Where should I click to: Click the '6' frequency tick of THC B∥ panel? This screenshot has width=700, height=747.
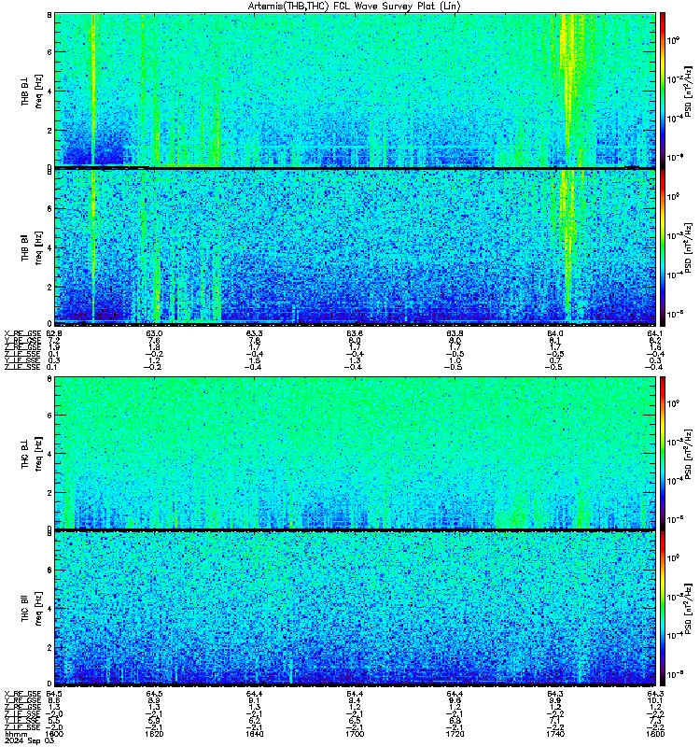coord(49,570)
